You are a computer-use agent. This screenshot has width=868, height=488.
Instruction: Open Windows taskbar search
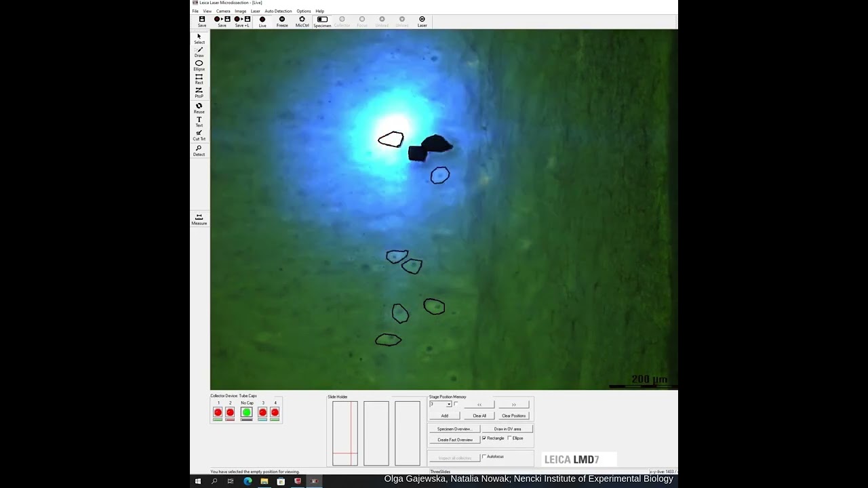214,481
